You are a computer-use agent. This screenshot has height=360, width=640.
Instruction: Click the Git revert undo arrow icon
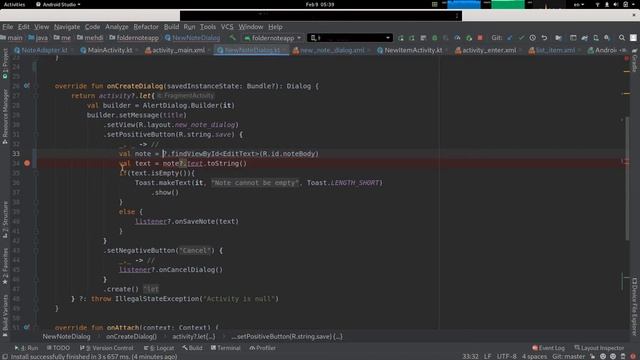click(x=544, y=38)
